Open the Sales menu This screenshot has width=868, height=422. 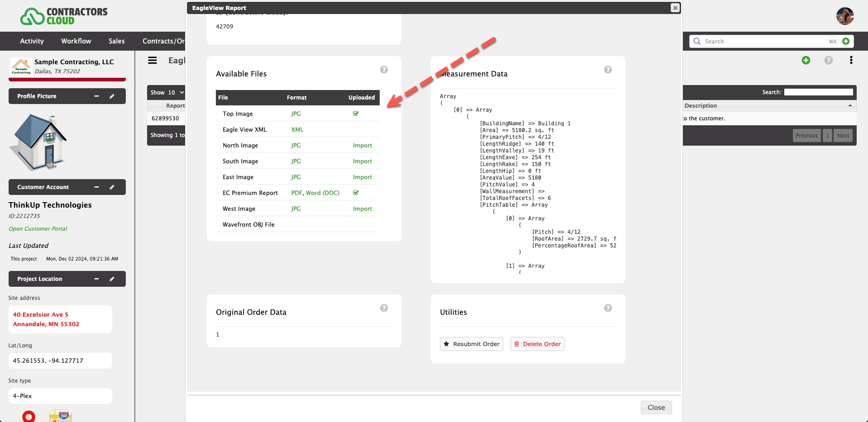pyautogui.click(x=116, y=41)
